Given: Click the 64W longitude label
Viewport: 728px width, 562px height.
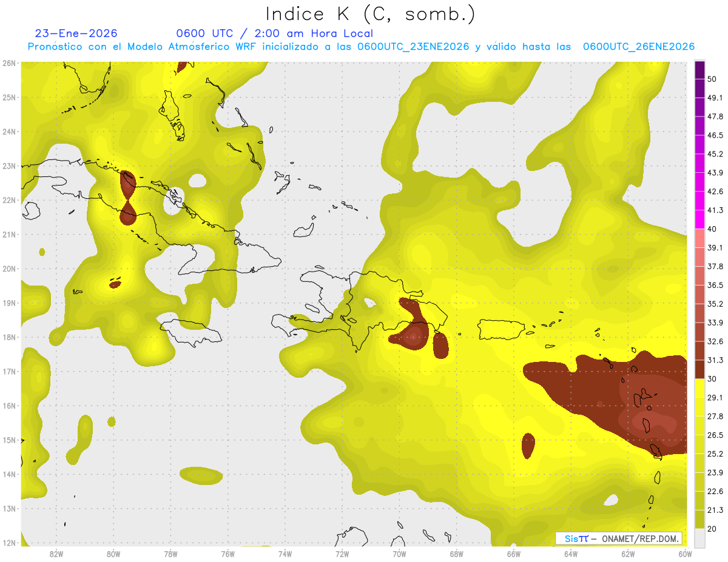Looking at the screenshot, I should (571, 554).
